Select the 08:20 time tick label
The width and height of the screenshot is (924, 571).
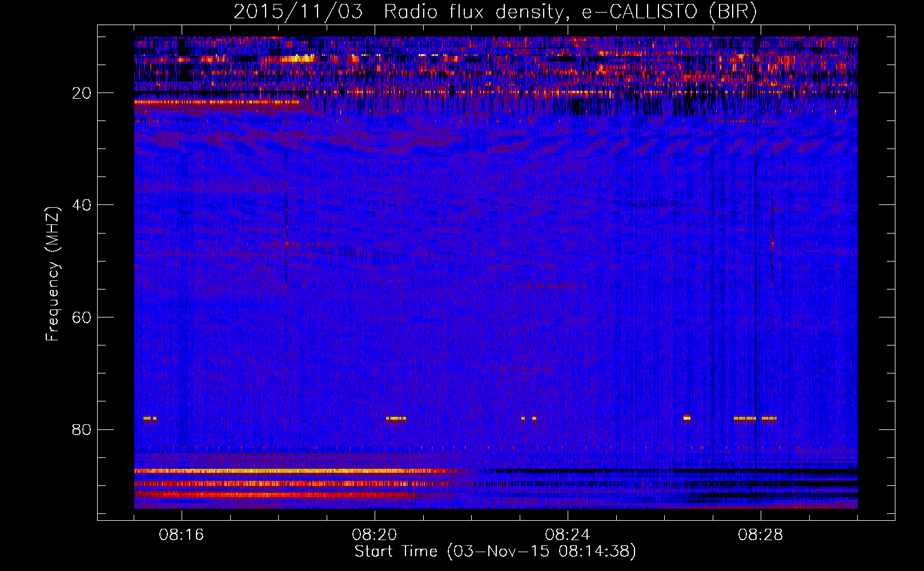[x=375, y=535]
